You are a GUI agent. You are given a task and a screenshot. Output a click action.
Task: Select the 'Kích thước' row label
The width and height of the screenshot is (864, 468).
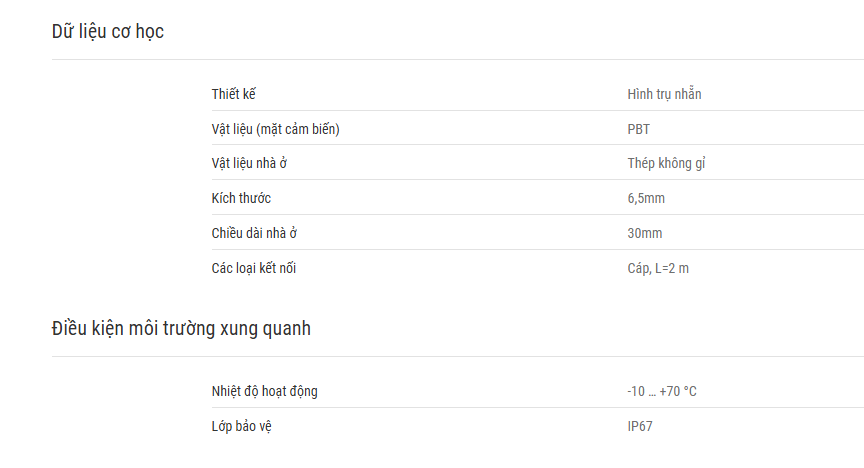(241, 198)
